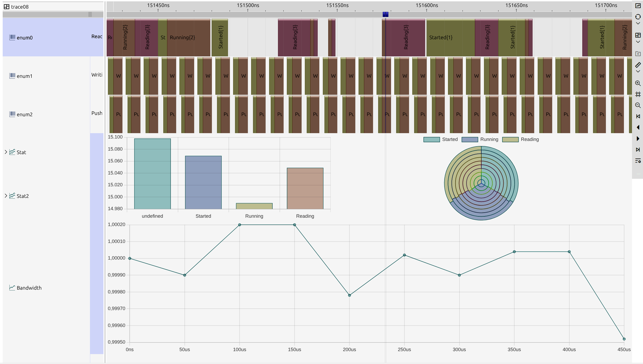Click the zoom out magnifier icon

(x=638, y=105)
